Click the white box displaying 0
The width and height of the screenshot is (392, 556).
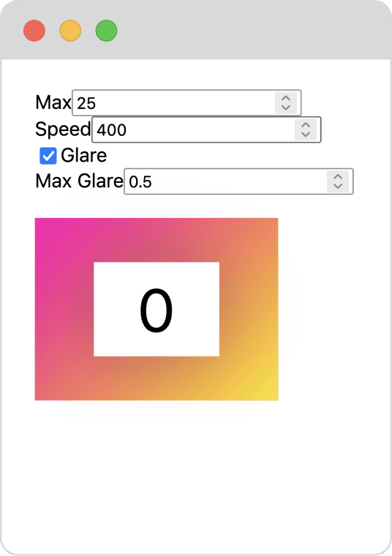157,309
